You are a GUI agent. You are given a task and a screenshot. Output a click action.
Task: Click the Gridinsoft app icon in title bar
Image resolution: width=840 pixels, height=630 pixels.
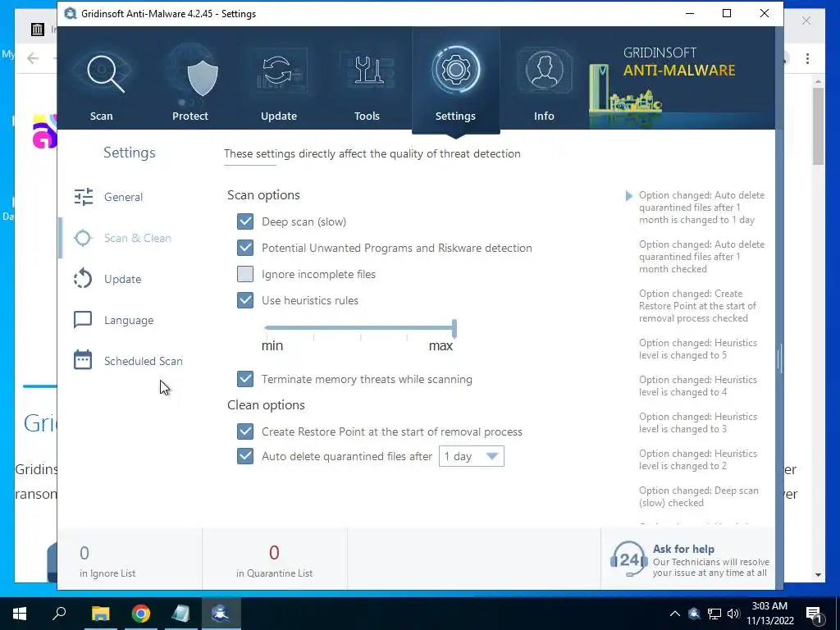click(x=71, y=13)
